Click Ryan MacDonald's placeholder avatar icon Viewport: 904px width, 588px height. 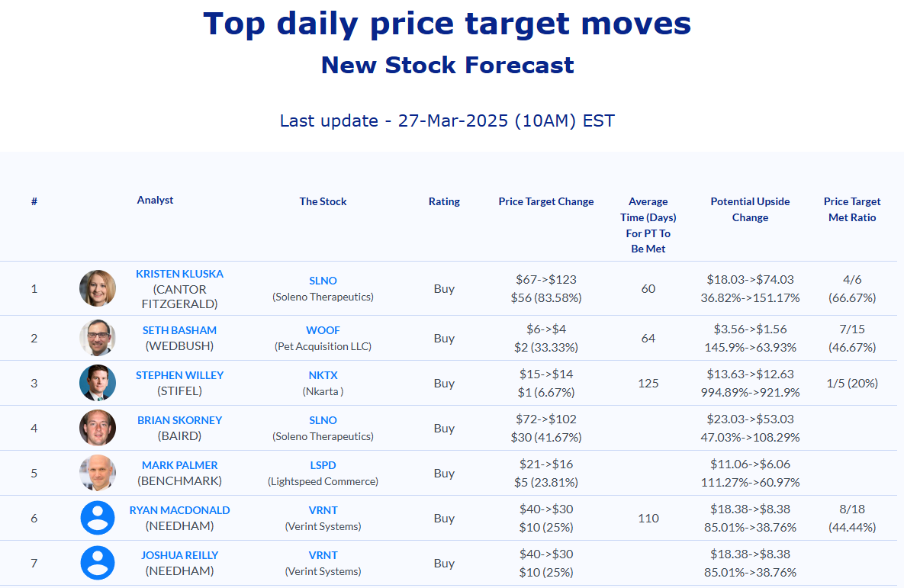(x=98, y=518)
